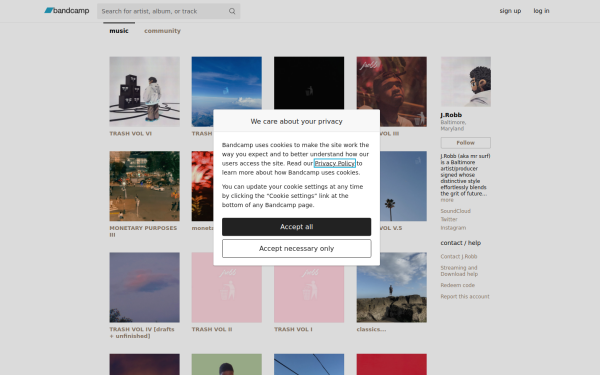600x375 pixels.
Task: Open the log in link
Action: point(541,11)
